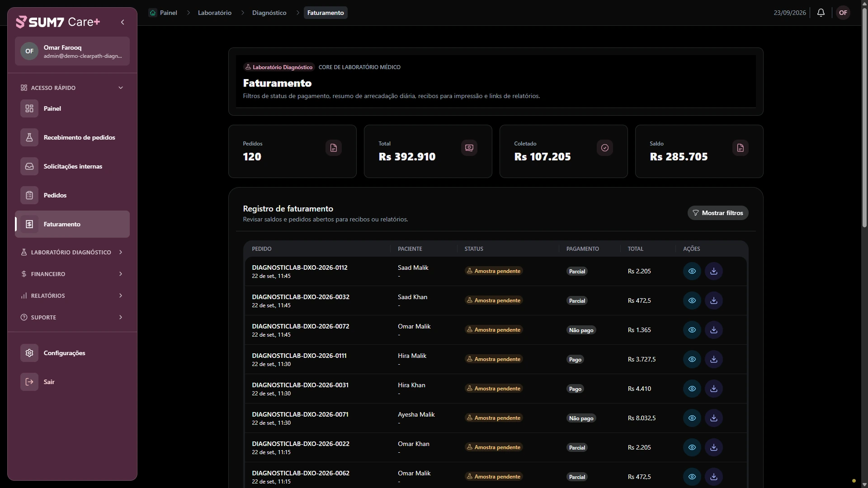This screenshot has height=488, width=868.
Task: Click the PAGAMENTO column header
Action: pyautogui.click(x=583, y=249)
